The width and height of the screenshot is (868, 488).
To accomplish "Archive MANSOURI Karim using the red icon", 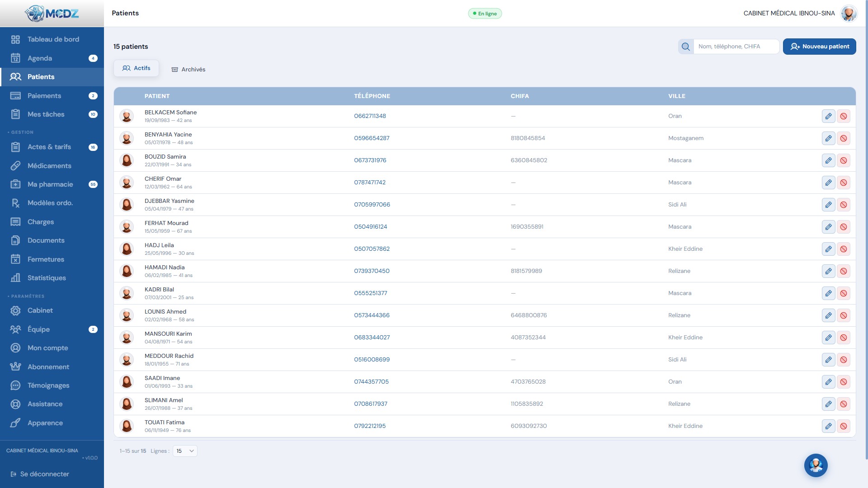I will tap(843, 338).
